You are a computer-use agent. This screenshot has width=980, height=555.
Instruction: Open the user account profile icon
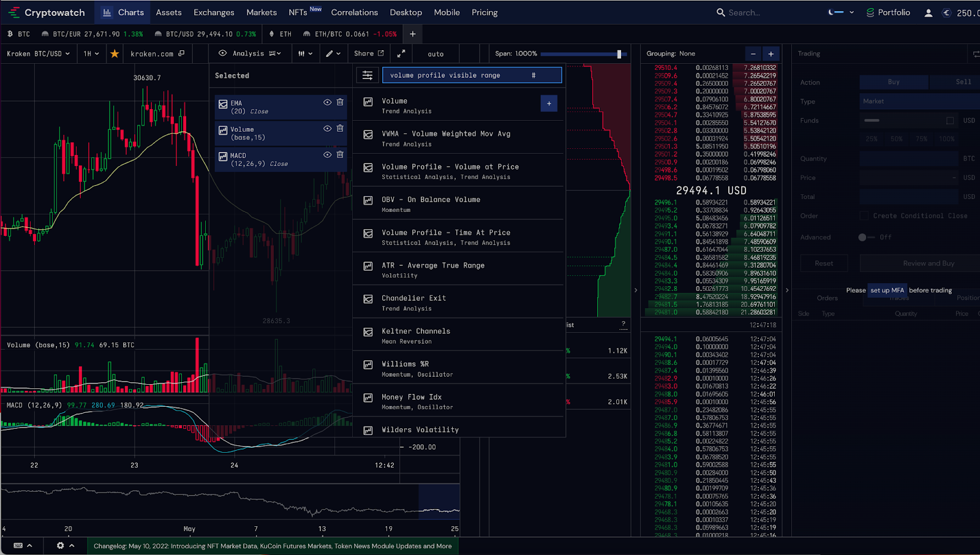click(929, 13)
